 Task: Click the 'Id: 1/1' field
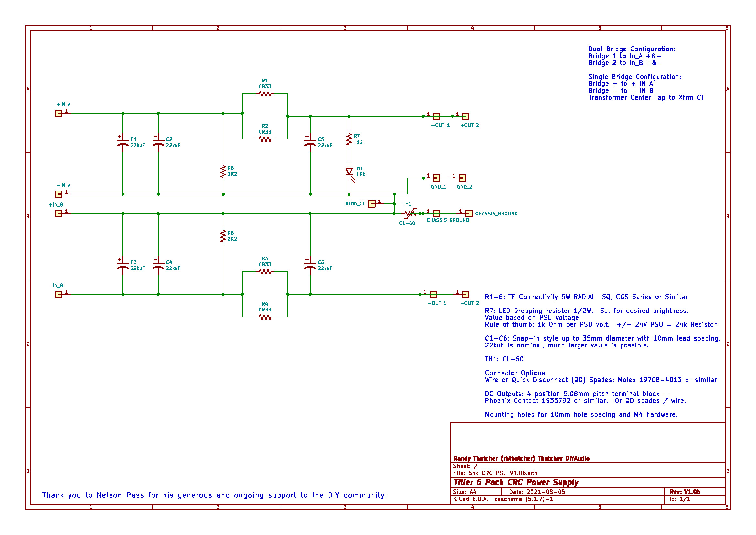pos(680,499)
